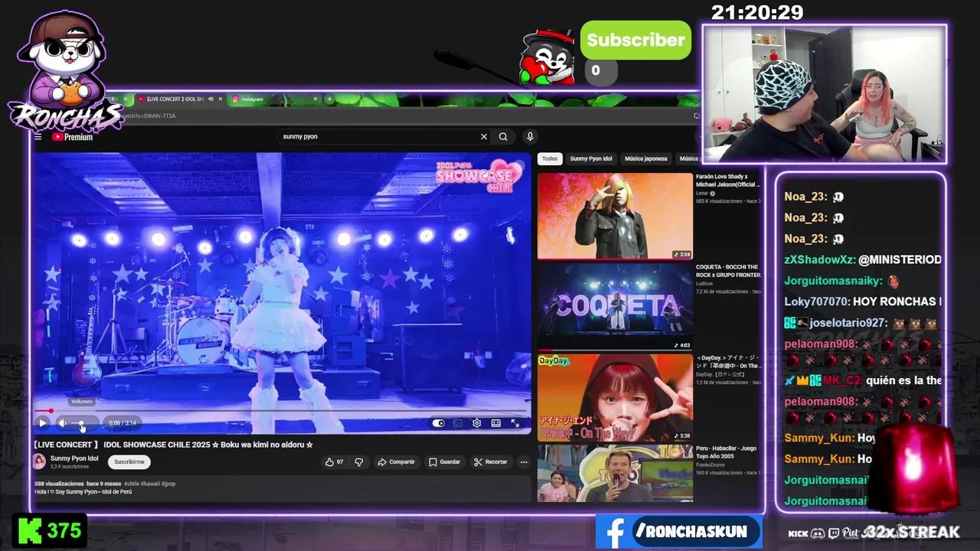Open the three-dot more actions menu
Screen dimensions: 980x551
[x=524, y=461]
